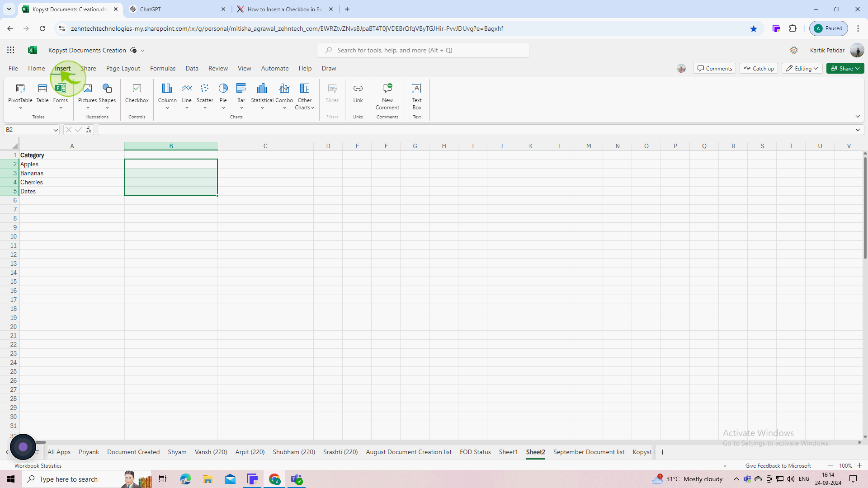The height and width of the screenshot is (488, 868).
Task: Open Microsoft Teams from the taskbar
Action: [x=297, y=479]
